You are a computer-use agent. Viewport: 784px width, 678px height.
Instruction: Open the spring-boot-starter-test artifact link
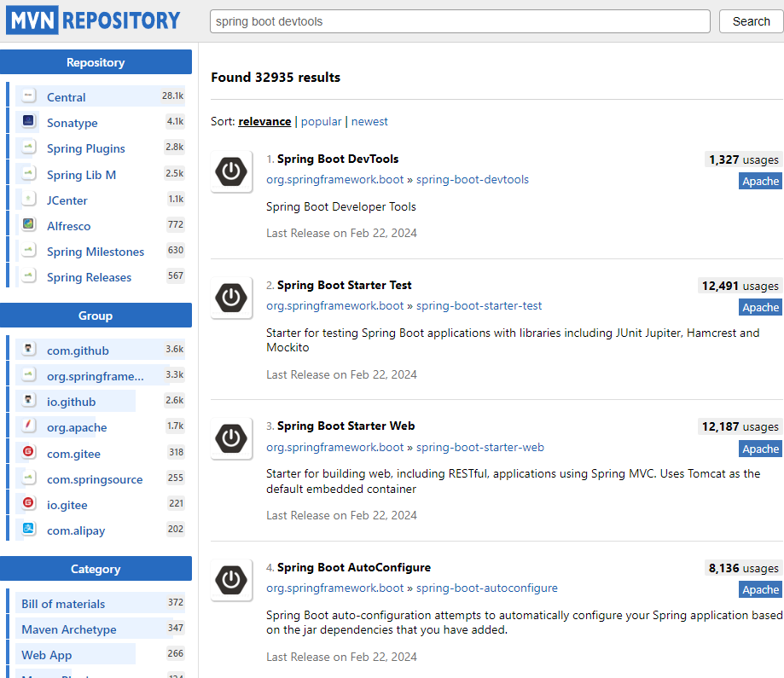479,305
